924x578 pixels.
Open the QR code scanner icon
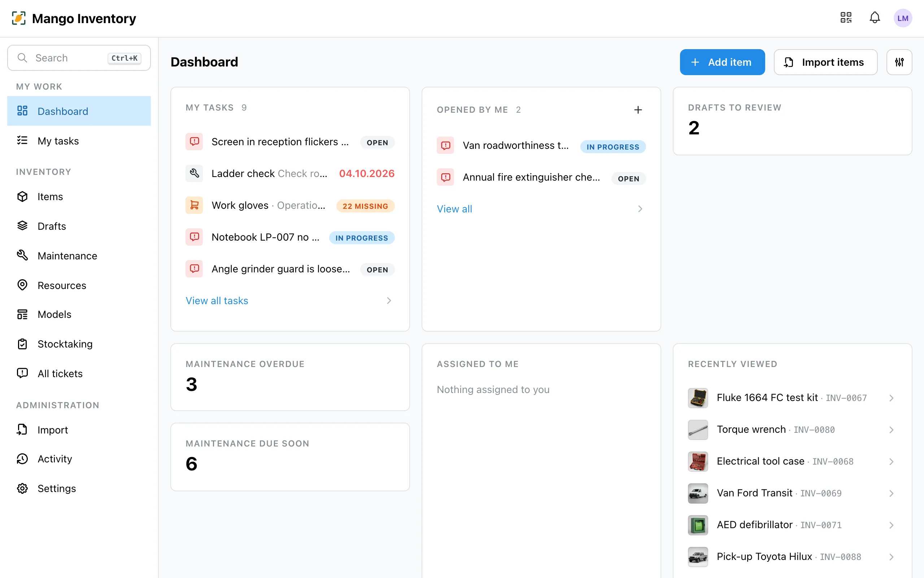coord(846,18)
